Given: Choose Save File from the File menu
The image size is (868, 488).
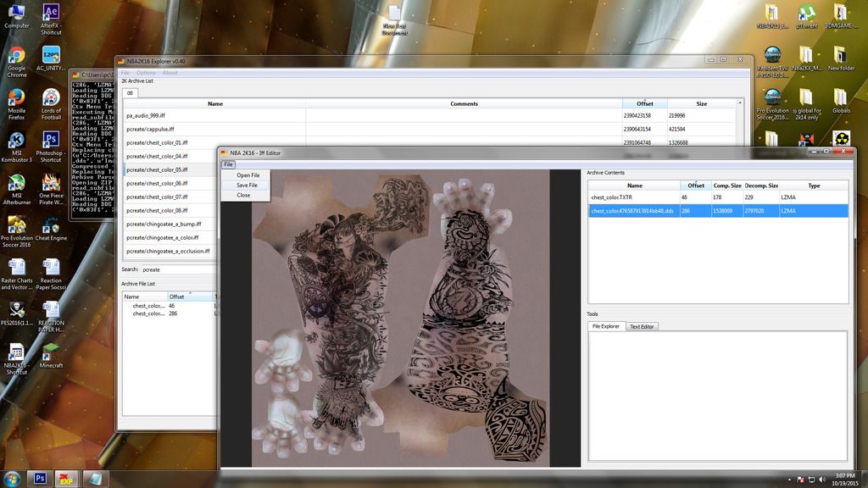Looking at the screenshot, I should (x=247, y=185).
